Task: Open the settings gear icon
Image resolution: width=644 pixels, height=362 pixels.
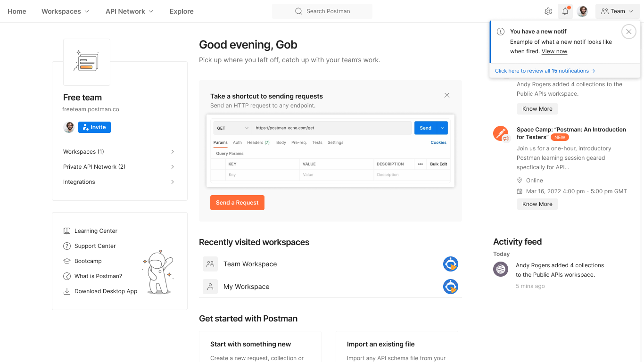Action: [548, 11]
